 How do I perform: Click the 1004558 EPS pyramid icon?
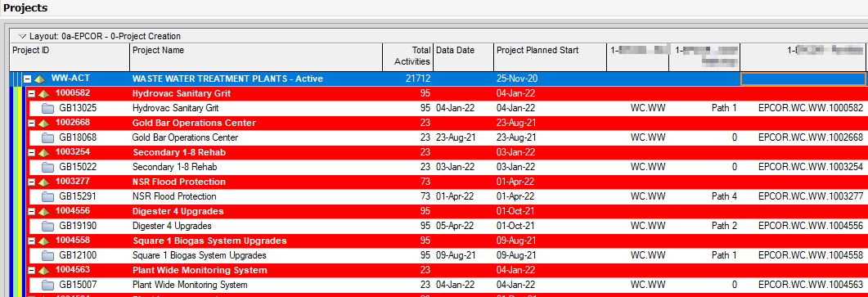point(43,241)
